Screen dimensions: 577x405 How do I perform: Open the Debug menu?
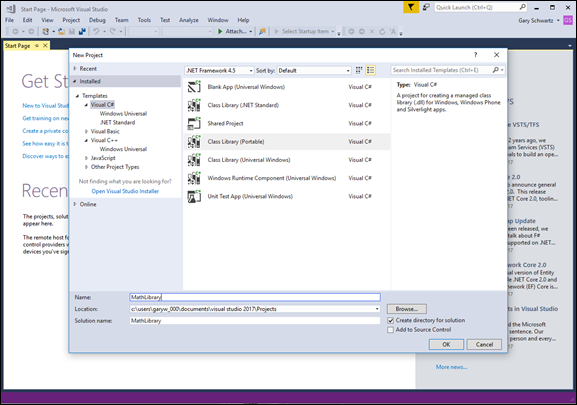97,20
